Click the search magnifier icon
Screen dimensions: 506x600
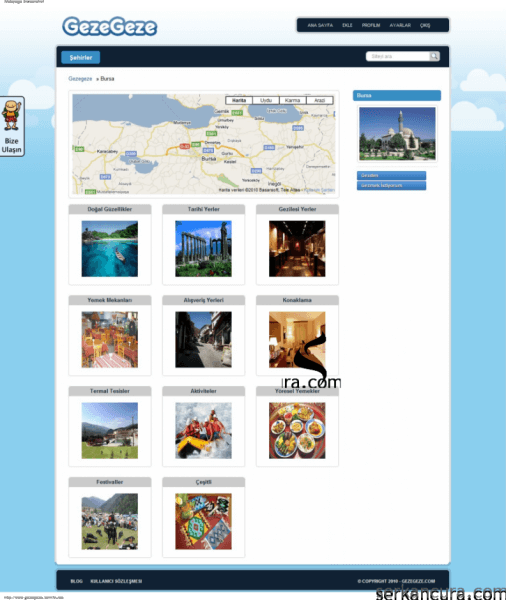pos(434,56)
